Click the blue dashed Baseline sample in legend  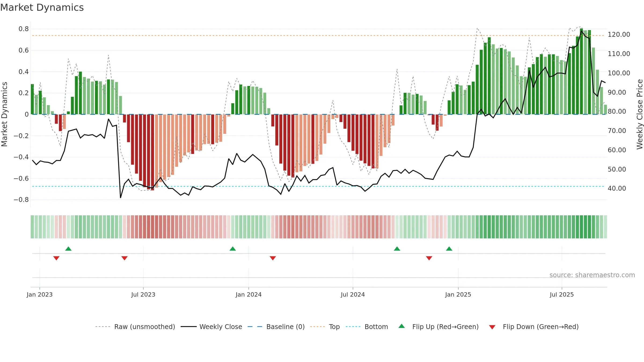tap(255, 327)
